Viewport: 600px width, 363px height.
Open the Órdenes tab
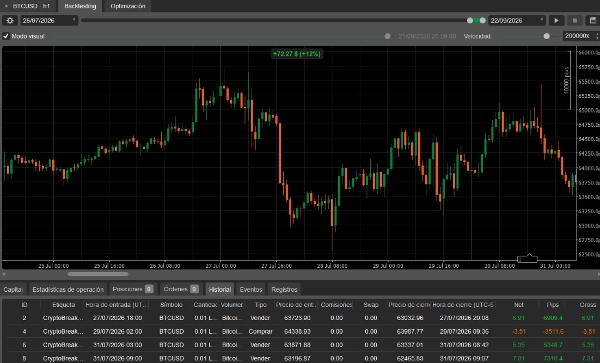click(181, 289)
